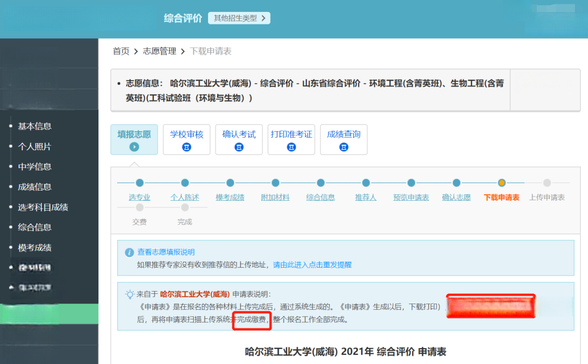Click the hourglass icon under 学校审核
Screen dimensions: 588x364
point(186,147)
